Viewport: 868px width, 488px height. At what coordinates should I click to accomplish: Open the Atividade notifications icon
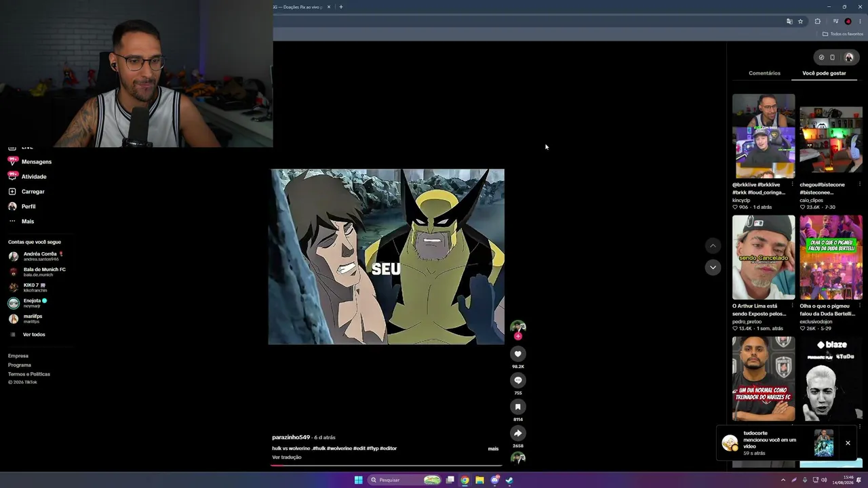pos(12,176)
